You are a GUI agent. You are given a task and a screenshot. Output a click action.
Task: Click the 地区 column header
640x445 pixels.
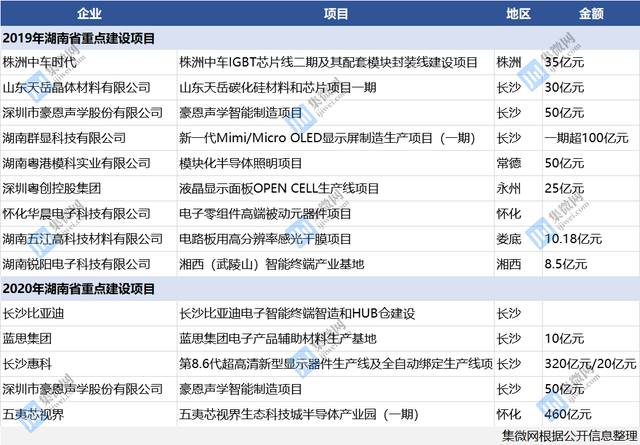518,14
